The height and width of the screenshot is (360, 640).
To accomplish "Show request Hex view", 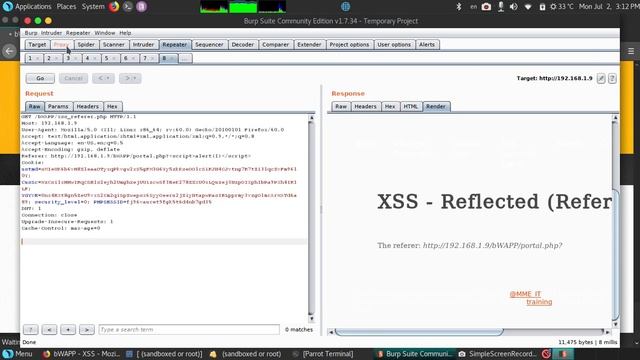I will (x=112, y=107).
